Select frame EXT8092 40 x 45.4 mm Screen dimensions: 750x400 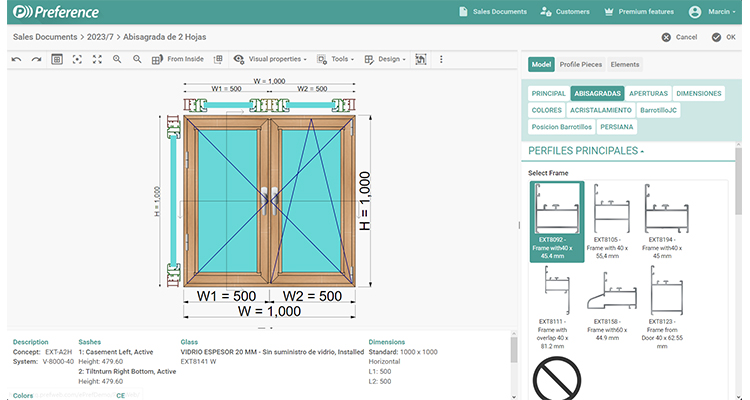tap(557, 222)
